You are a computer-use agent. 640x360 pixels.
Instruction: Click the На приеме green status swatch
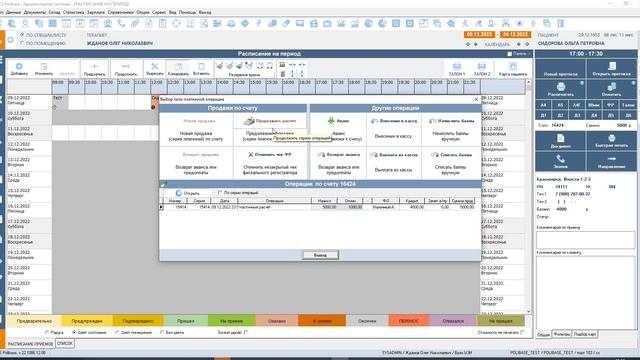[231, 321]
